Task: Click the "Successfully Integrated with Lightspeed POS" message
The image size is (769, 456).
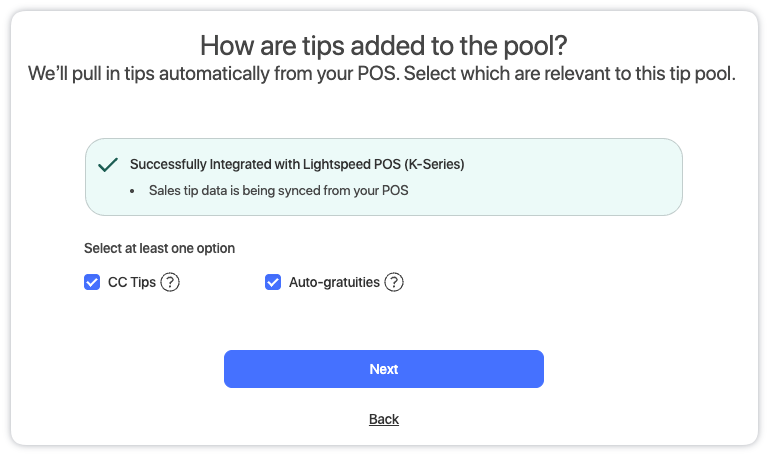Action: (297, 164)
